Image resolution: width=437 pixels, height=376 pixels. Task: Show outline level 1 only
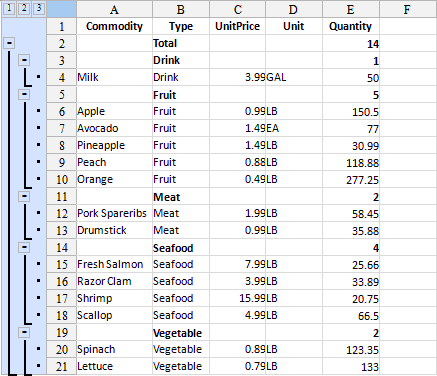pos(9,9)
